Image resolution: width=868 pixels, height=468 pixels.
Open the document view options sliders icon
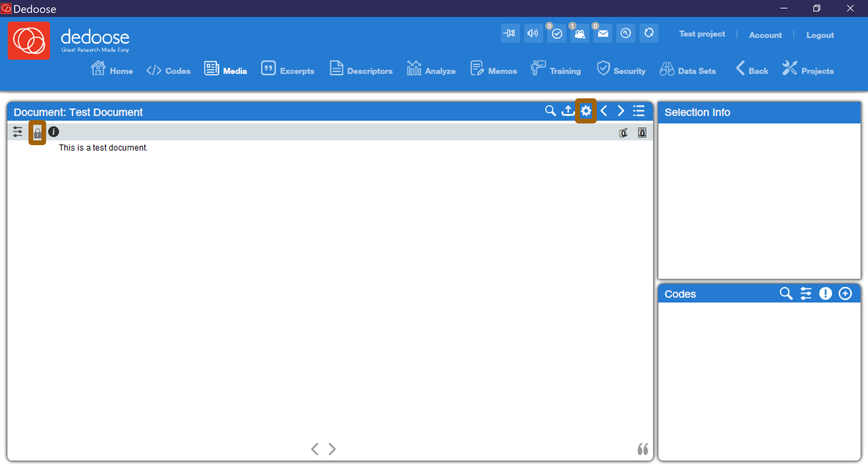tap(17, 132)
